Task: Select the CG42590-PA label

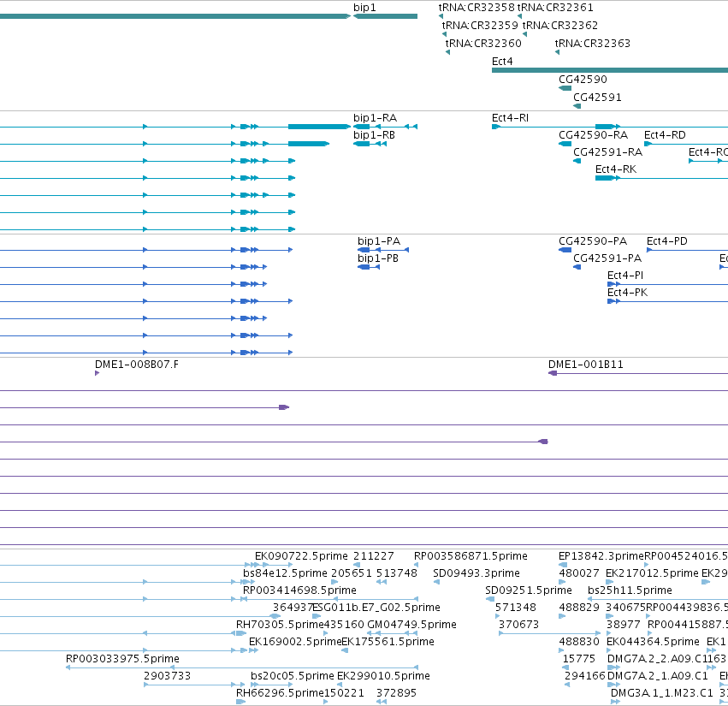Action: click(593, 241)
